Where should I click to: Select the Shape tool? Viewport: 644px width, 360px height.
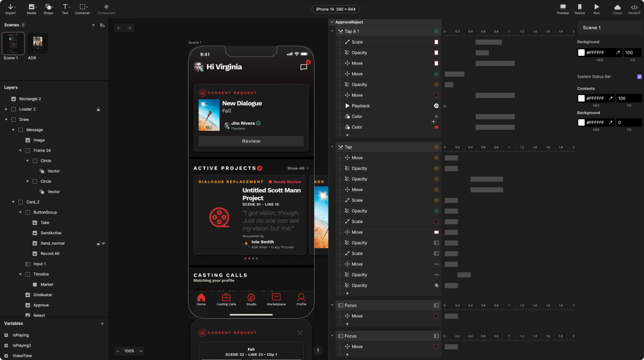click(48, 9)
